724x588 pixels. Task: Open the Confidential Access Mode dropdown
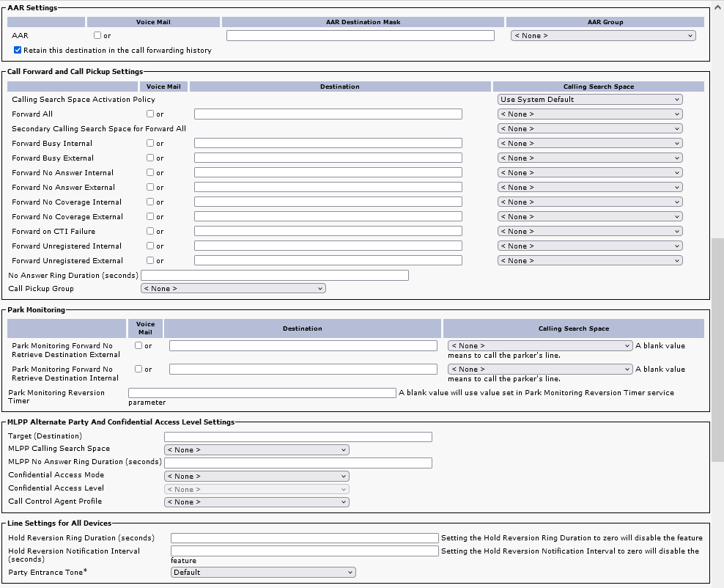(x=256, y=477)
